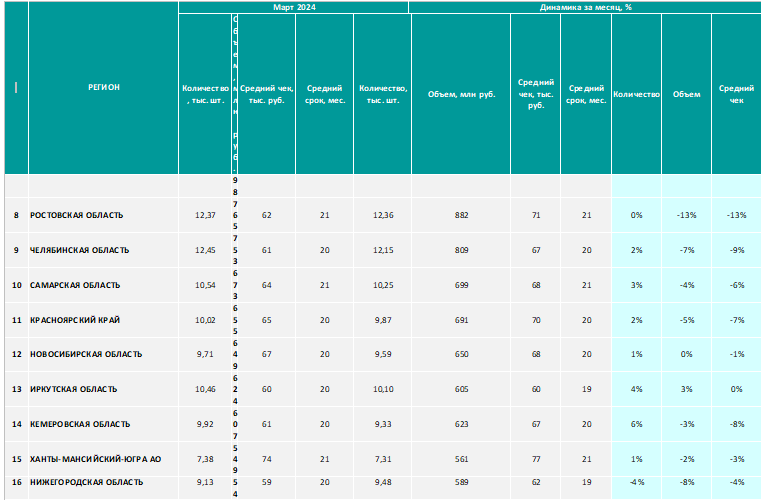
Task: Click the 4% cell in Иркутская row
Action: coord(636,389)
